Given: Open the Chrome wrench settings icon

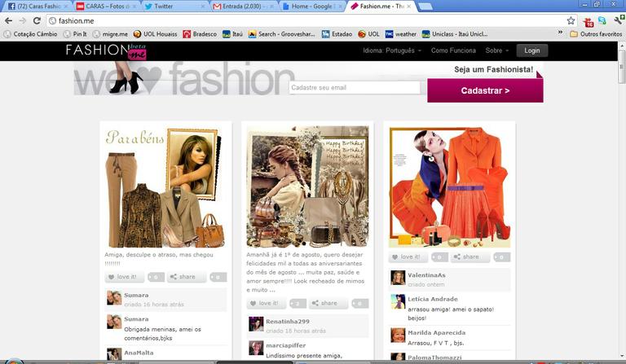Looking at the screenshot, I should coord(619,20).
